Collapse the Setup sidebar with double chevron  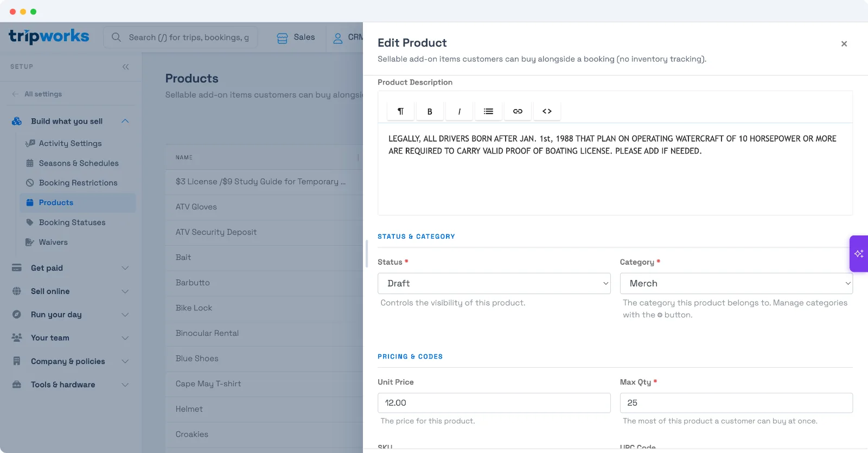[x=125, y=67]
